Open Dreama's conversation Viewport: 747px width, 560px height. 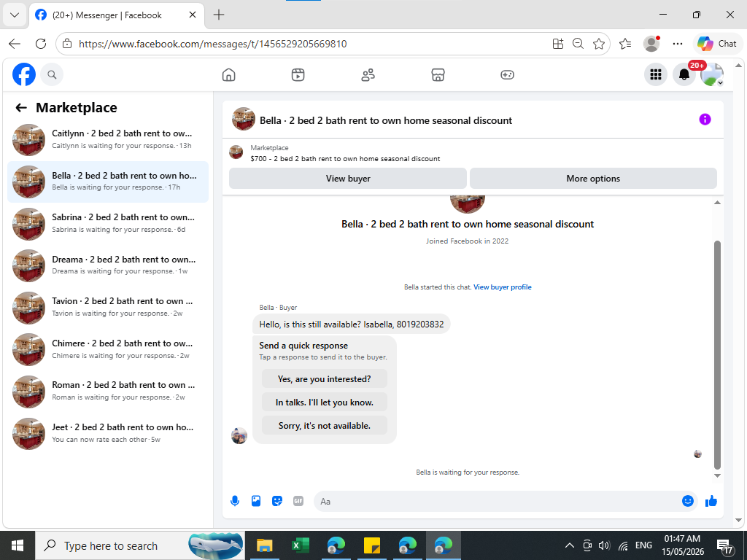(108, 265)
